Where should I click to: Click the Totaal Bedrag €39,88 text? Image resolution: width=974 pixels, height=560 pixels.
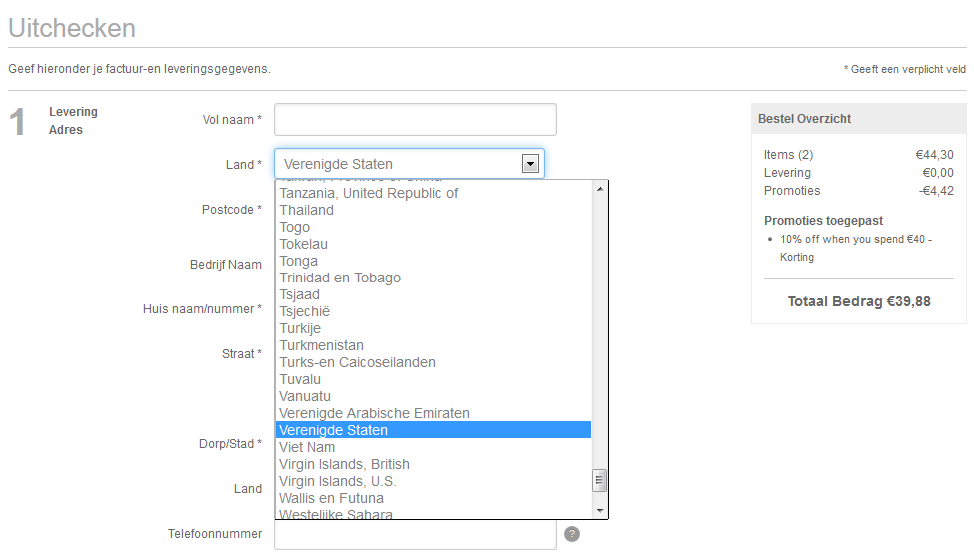coord(859,301)
